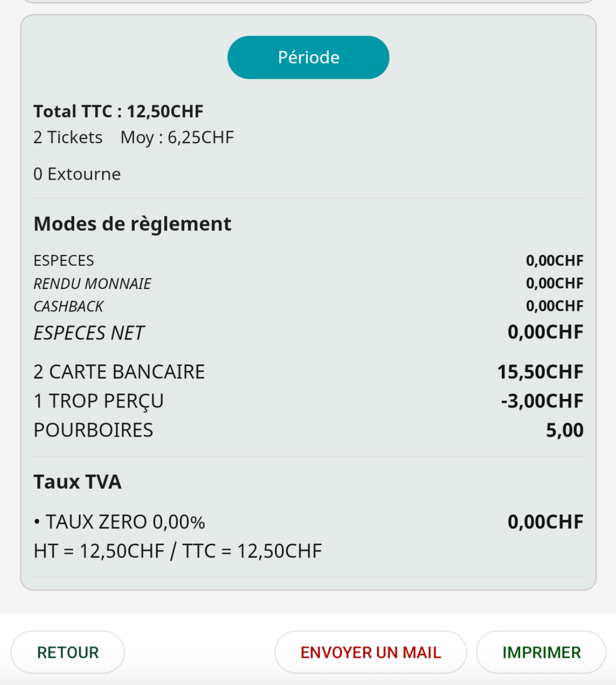Select the ESPECES NET label
Viewport: 616px width, 685px height.
click(89, 333)
